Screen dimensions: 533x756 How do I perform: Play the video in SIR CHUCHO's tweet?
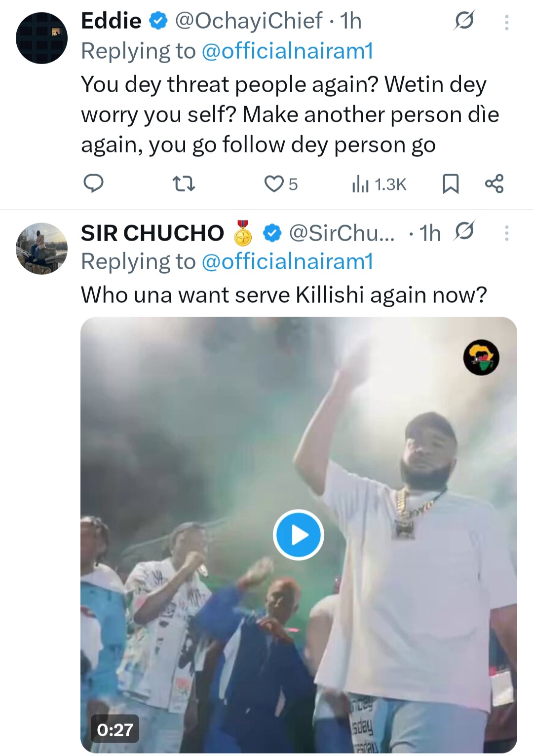click(x=298, y=535)
